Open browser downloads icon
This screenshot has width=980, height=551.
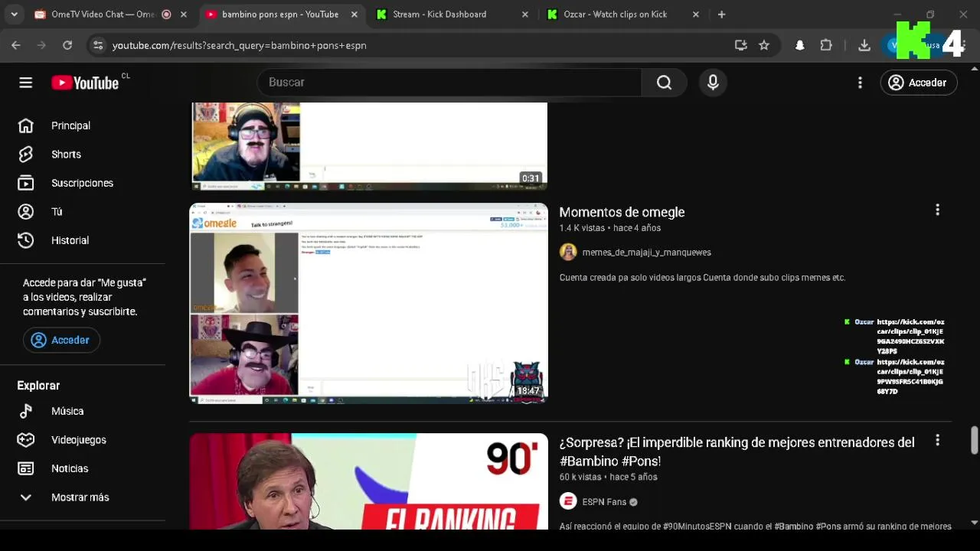(864, 45)
